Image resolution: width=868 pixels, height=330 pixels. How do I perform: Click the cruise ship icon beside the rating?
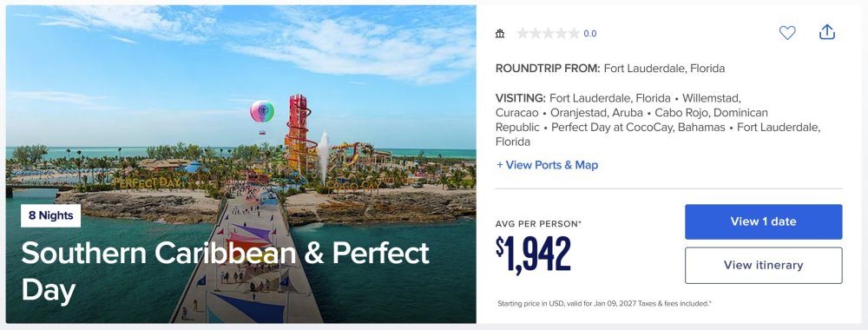click(x=500, y=34)
